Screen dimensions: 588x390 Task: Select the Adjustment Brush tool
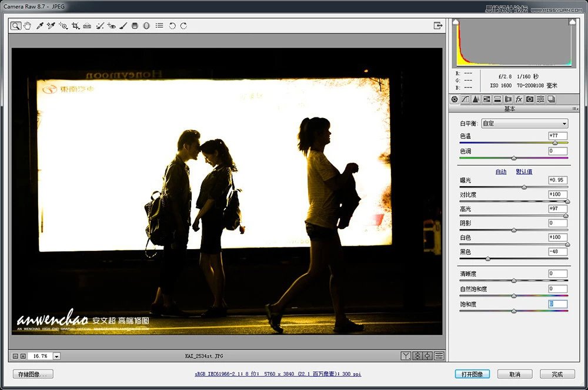[123, 26]
